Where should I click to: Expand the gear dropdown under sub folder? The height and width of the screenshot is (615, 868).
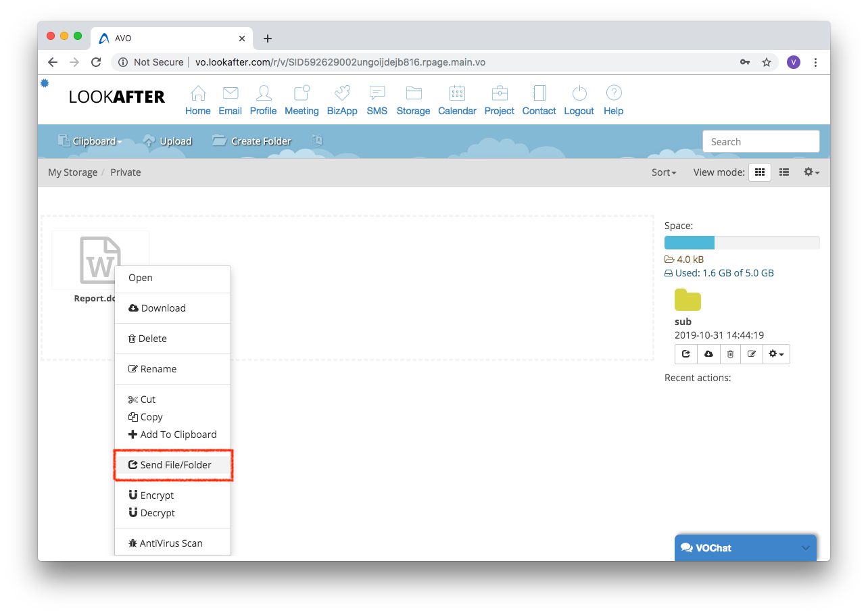pos(776,354)
